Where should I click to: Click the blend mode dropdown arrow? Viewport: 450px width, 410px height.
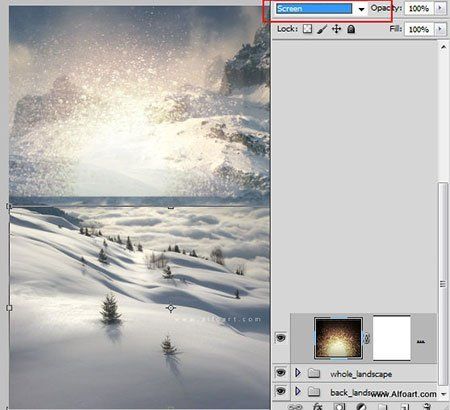pos(361,9)
